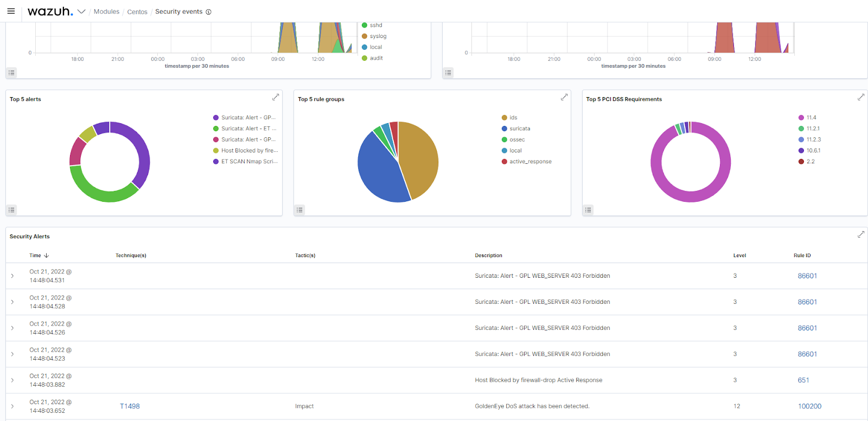The width and height of the screenshot is (868, 421).
Task: Open rule 100200 link
Action: point(809,406)
